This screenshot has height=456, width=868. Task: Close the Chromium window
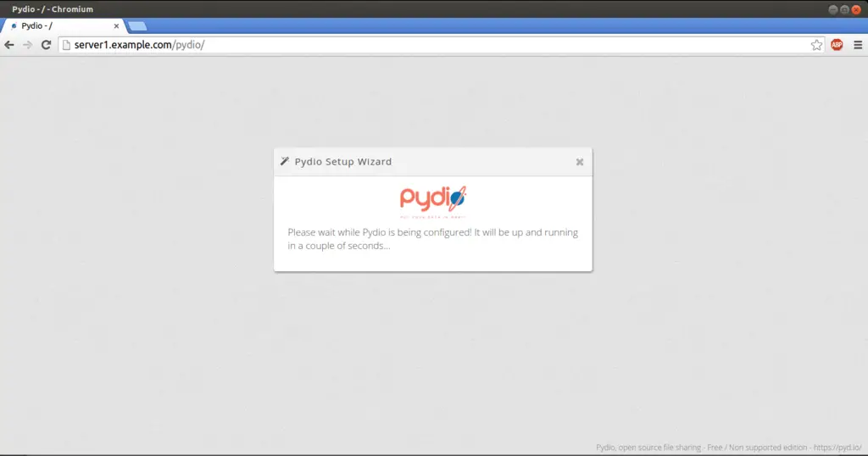(856, 9)
